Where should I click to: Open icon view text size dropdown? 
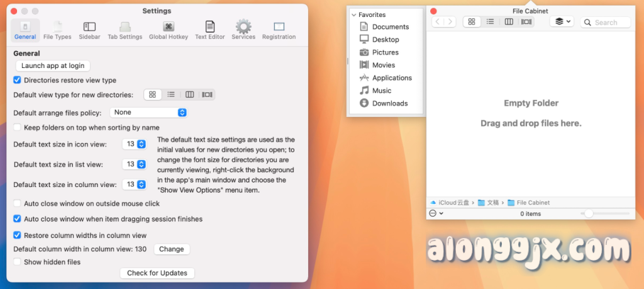pos(135,144)
